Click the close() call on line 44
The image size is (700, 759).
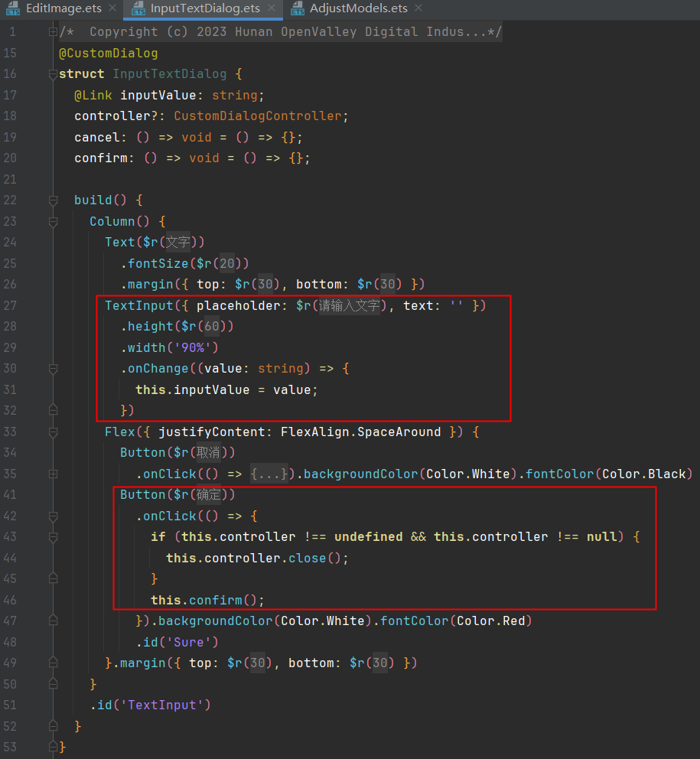pos(314,559)
